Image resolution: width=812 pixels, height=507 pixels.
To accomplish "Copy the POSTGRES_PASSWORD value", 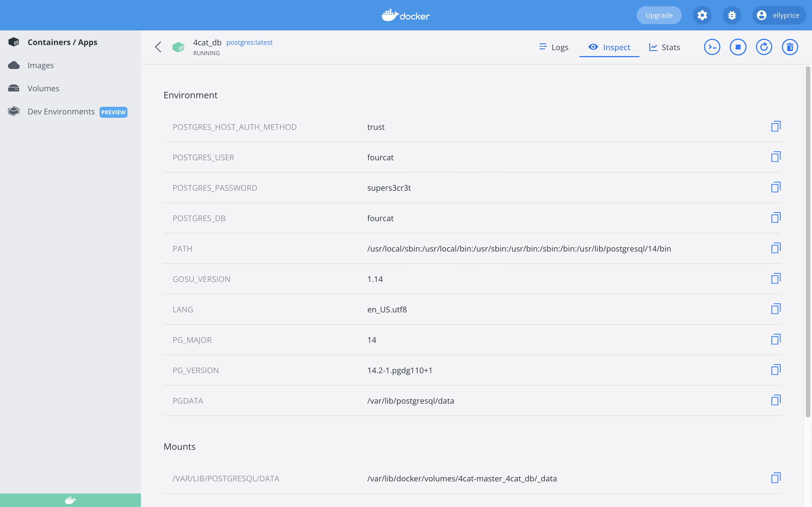I will coord(776,187).
